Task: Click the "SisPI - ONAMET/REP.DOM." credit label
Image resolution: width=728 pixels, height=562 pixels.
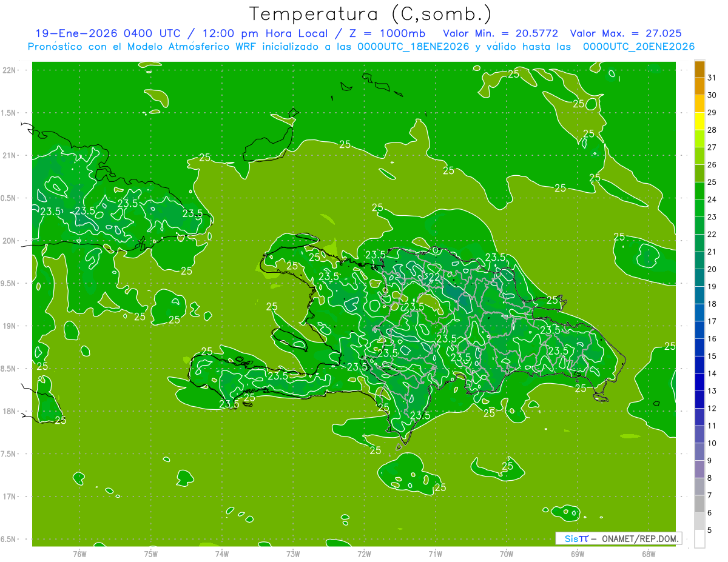Action: click(618, 538)
